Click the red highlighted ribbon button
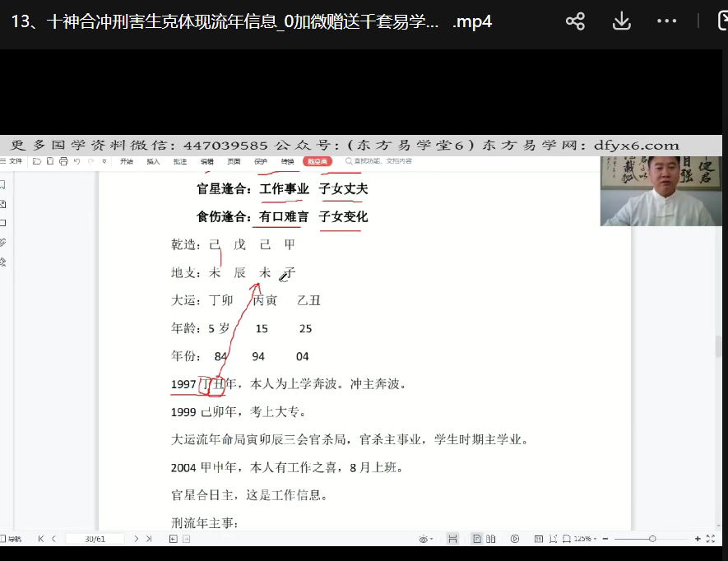Viewport: 728px width, 561px height. pos(316,162)
